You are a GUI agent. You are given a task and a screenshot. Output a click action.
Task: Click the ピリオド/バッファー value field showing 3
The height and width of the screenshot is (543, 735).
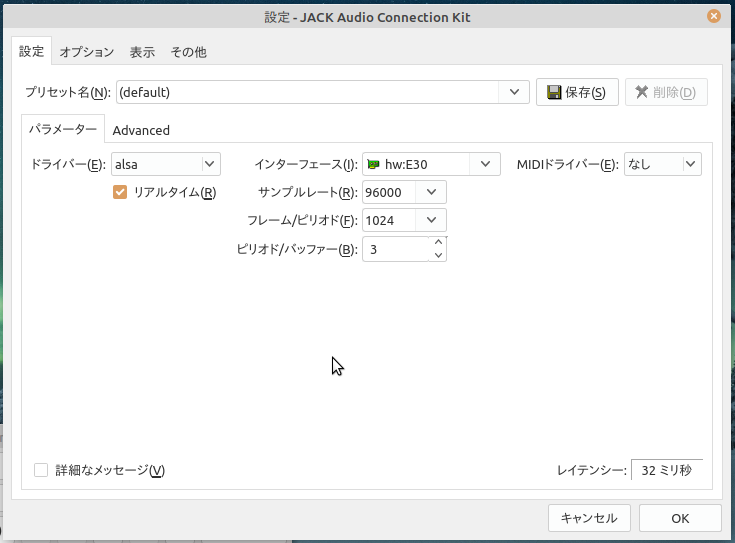click(396, 249)
